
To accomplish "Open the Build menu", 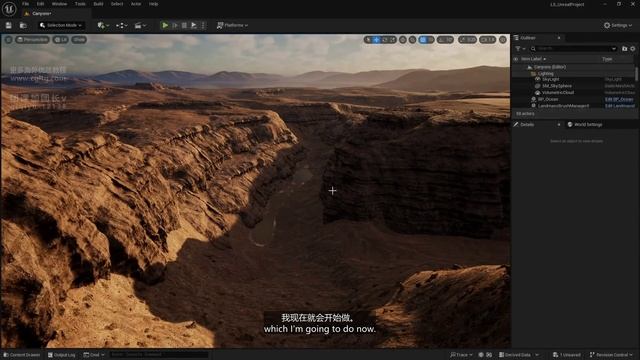I will pos(98,4).
